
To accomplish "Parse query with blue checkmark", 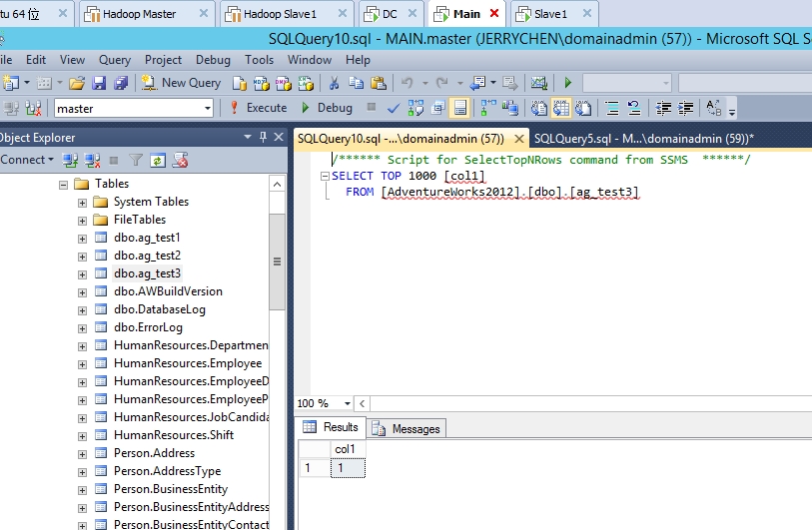I will tap(394, 108).
